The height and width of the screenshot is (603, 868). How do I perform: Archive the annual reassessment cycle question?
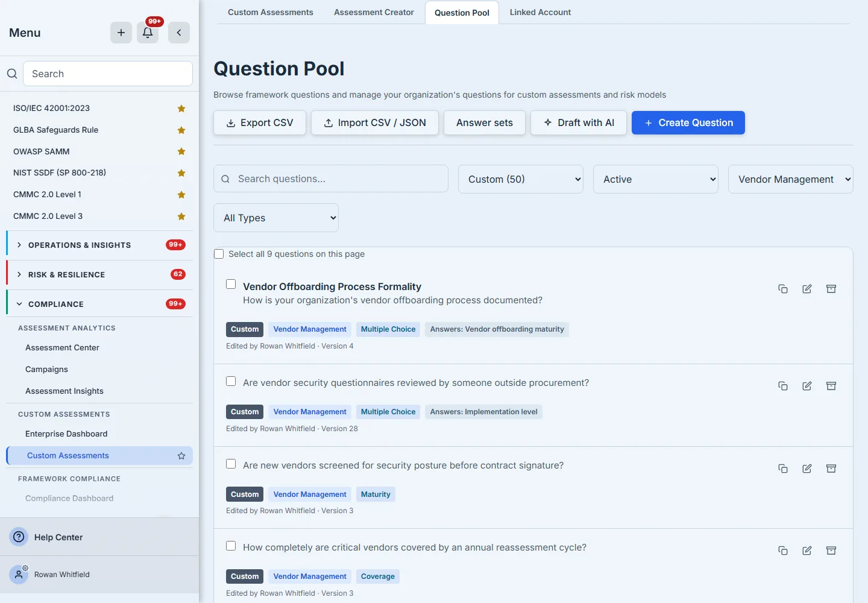(x=831, y=551)
